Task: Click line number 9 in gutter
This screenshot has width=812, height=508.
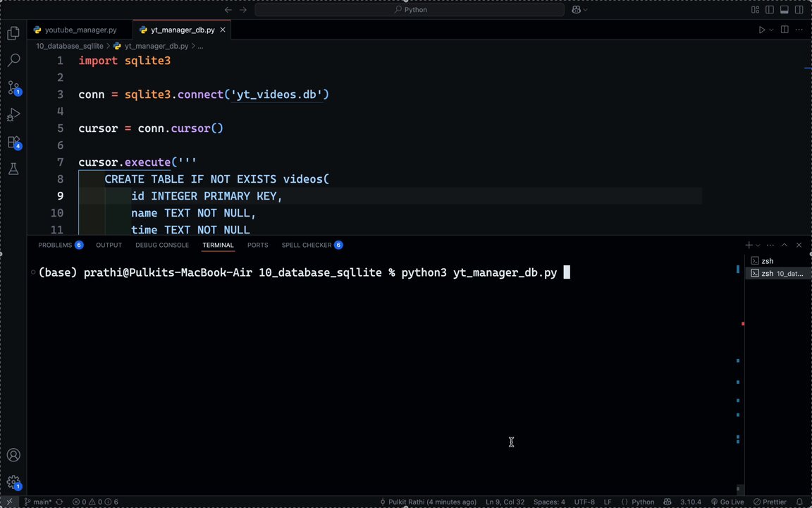Action: click(x=60, y=196)
